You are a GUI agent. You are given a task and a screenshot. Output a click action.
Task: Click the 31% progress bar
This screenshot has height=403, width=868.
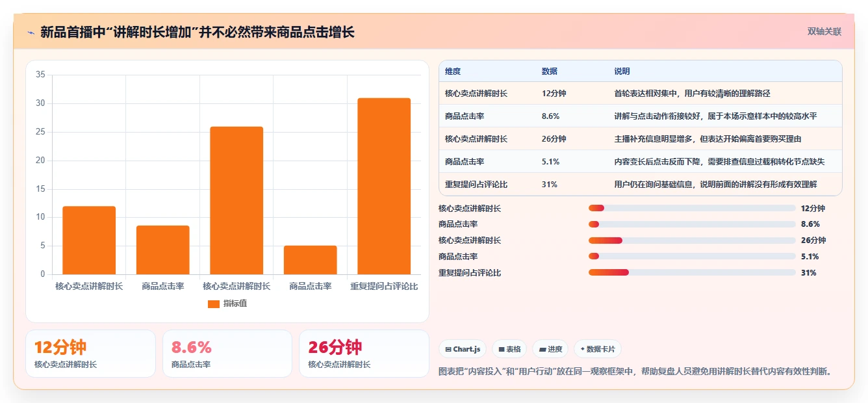(692, 273)
